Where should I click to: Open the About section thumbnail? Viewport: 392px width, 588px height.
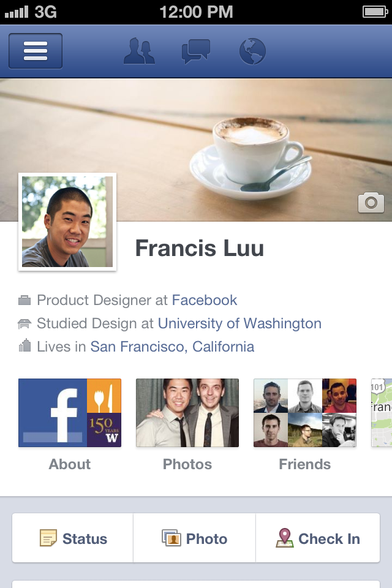tap(70, 413)
